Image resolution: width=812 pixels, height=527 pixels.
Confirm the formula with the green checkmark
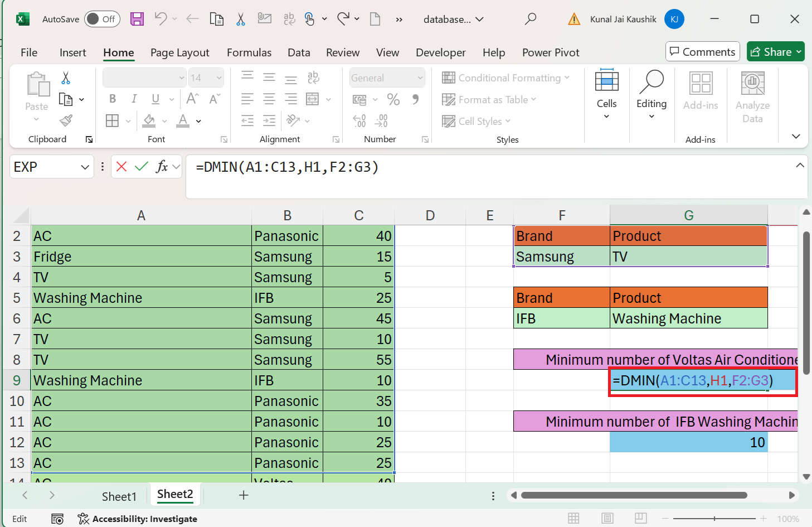(x=141, y=166)
